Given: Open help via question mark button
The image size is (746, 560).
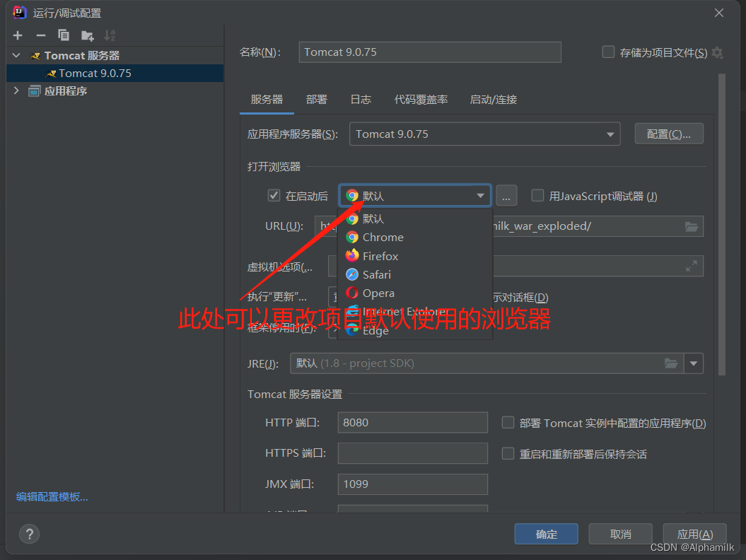Looking at the screenshot, I should [x=30, y=534].
